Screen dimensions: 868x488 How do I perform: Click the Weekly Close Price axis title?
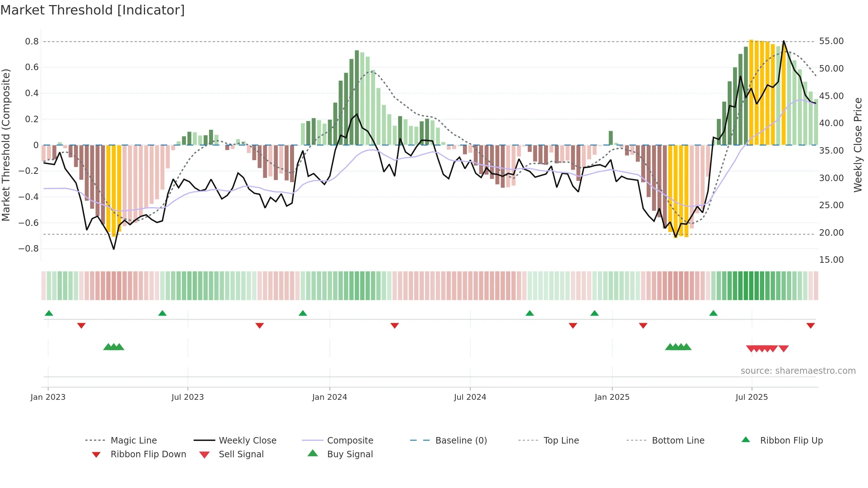pyautogui.click(x=858, y=145)
